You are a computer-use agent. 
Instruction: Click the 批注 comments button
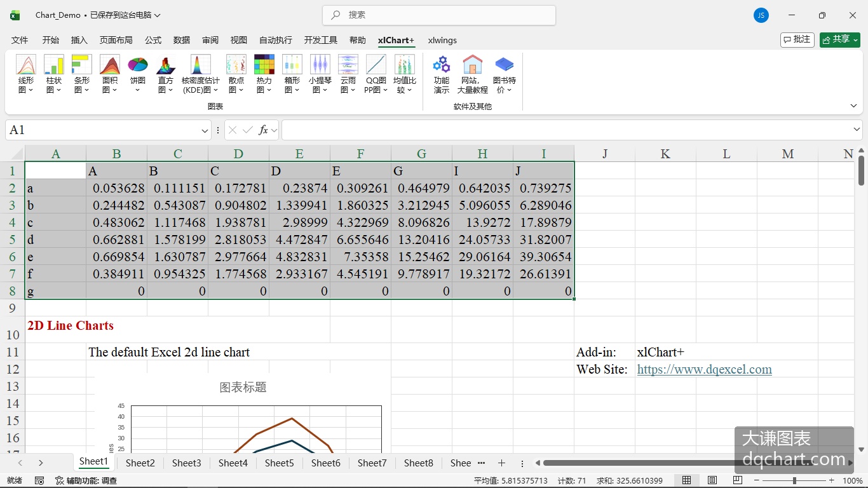point(797,39)
